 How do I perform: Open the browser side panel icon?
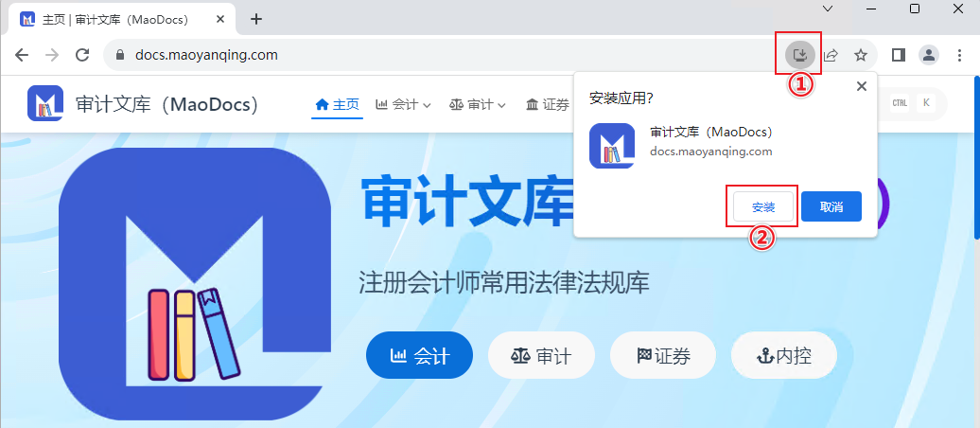click(898, 55)
